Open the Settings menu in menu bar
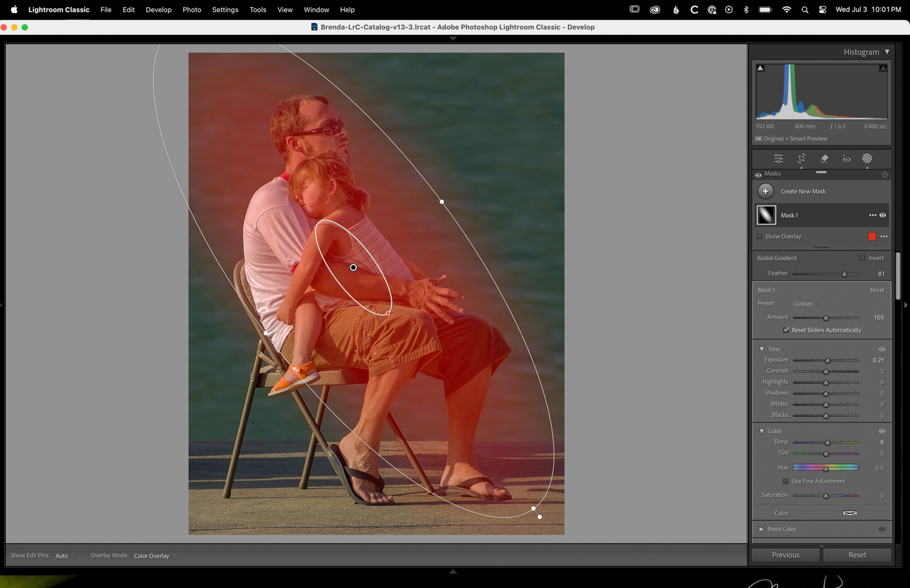910x588 pixels. tap(225, 10)
